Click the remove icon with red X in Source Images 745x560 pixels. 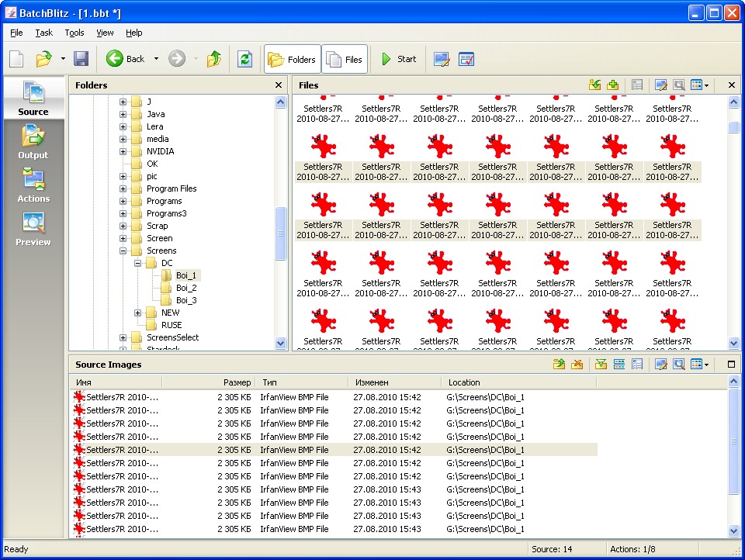tap(577, 364)
